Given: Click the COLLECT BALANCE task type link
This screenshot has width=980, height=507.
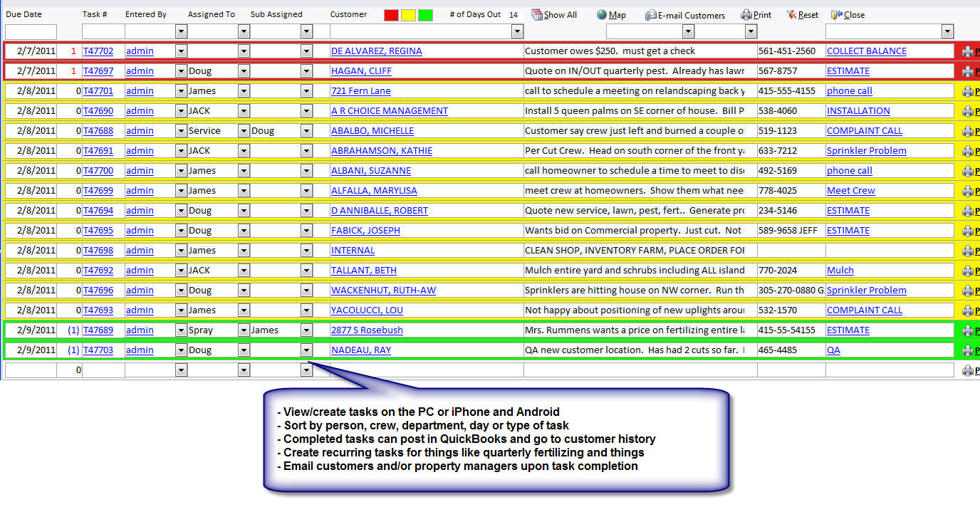Looking at the screenshot, I should (x=866, y=51).
